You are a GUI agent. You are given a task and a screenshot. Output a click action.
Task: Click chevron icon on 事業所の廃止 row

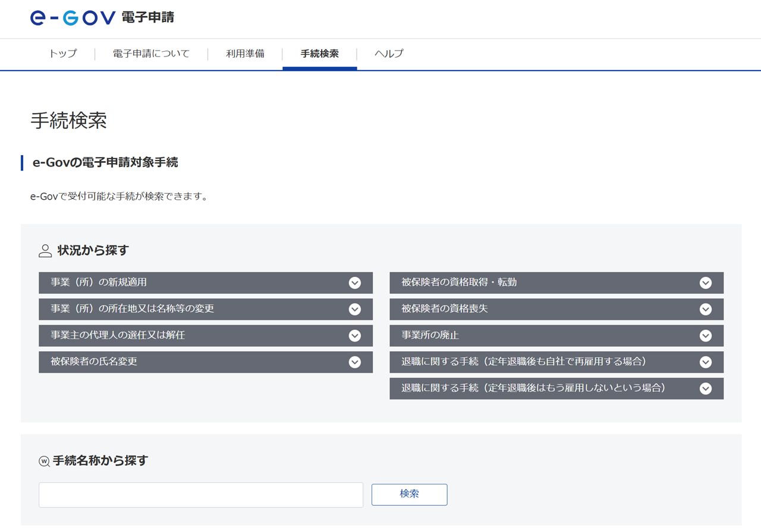706,336
